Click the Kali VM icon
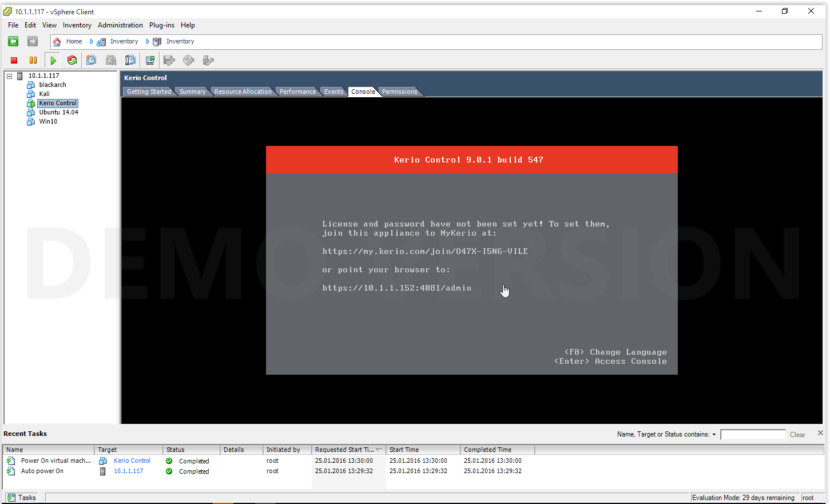Image resolution: width=830 pixels, height=504 pixels. click(31, 94)
